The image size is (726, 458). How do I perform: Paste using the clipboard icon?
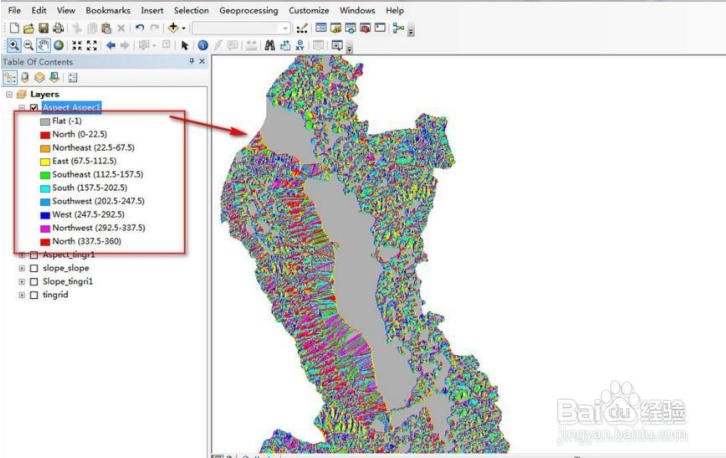106,28
